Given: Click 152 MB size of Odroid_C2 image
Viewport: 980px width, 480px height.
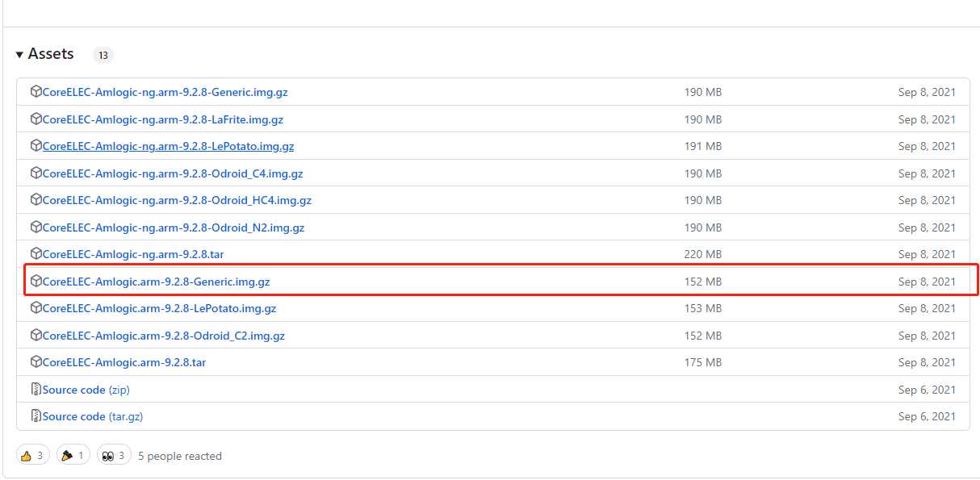Looking at the screenshot, I should click(703, 336).
